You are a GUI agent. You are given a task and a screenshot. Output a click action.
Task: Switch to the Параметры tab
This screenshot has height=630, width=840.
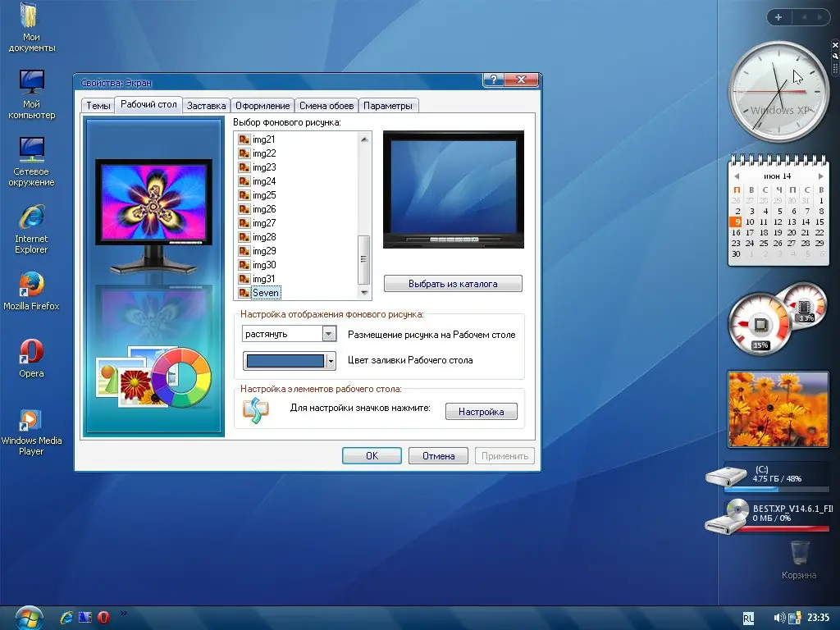pos(388,106)
